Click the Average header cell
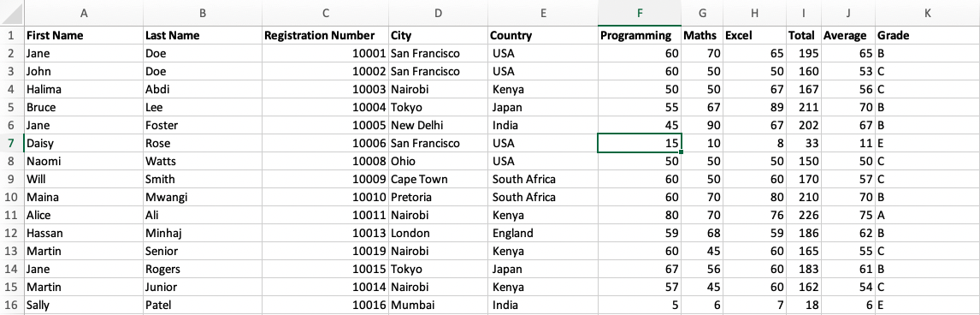980x315 pixels. [x=848, y=36]
